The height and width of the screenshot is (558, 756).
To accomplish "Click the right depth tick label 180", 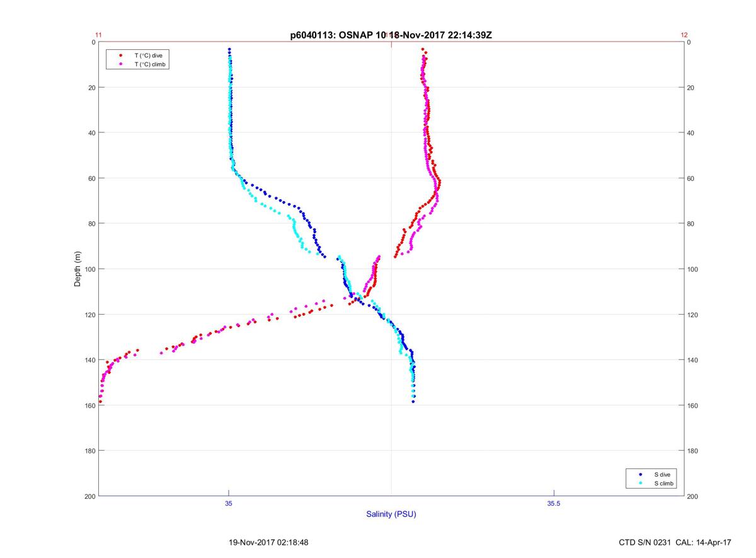I will [x=692, y=451].
